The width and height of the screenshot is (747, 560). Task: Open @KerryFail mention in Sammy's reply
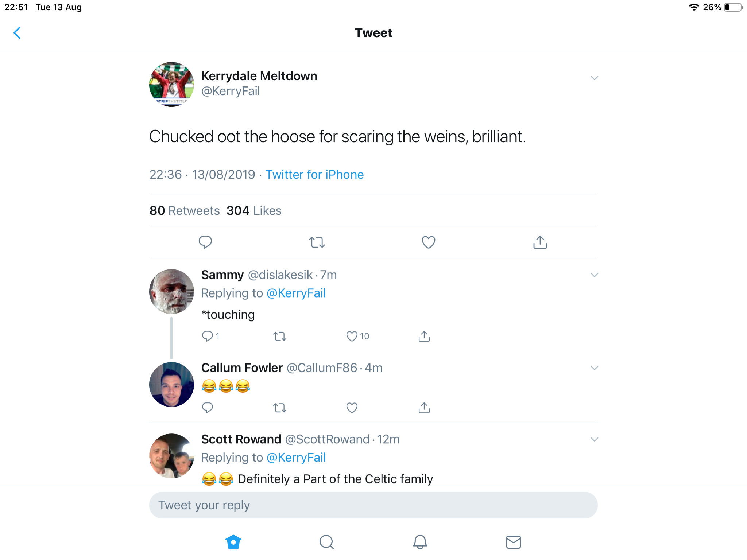pos(296,293)
